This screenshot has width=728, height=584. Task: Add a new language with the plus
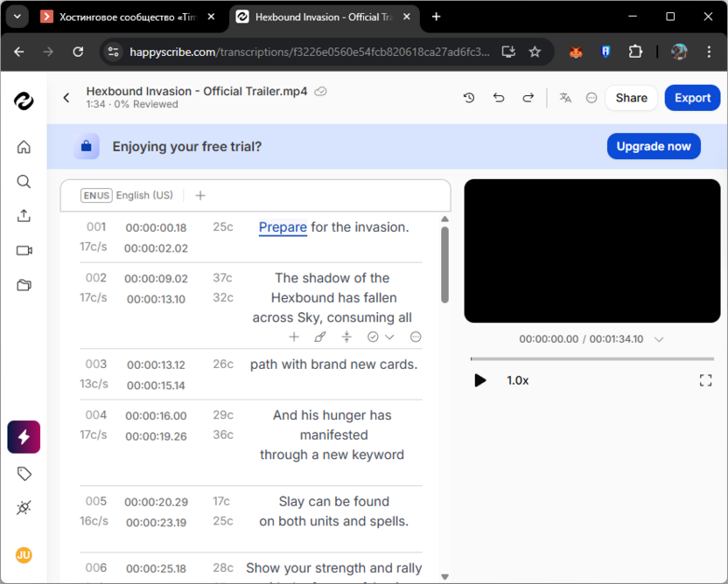(x=200, y=195)
